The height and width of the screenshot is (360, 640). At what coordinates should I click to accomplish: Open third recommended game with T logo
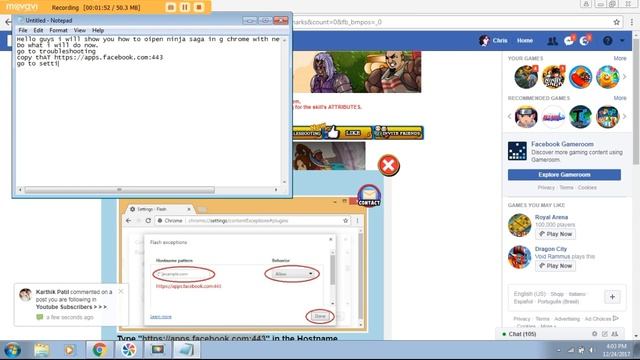[x=580, y=117]
